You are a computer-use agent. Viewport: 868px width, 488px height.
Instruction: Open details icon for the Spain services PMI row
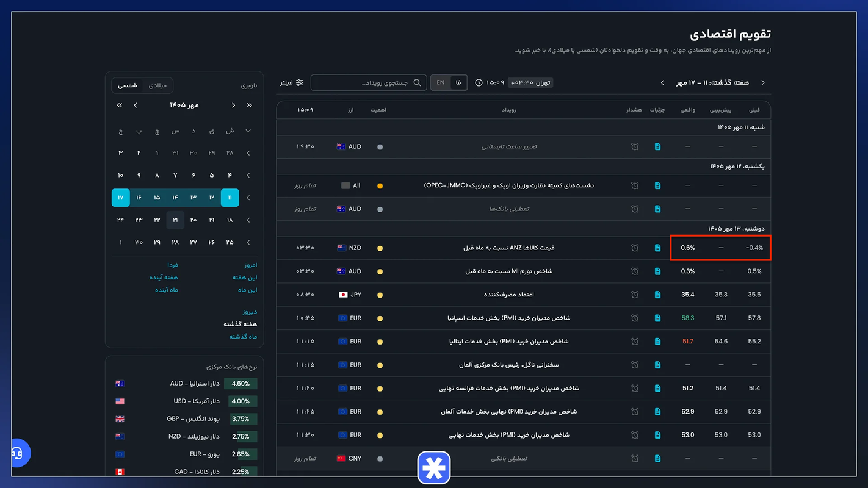pos(657,318)
